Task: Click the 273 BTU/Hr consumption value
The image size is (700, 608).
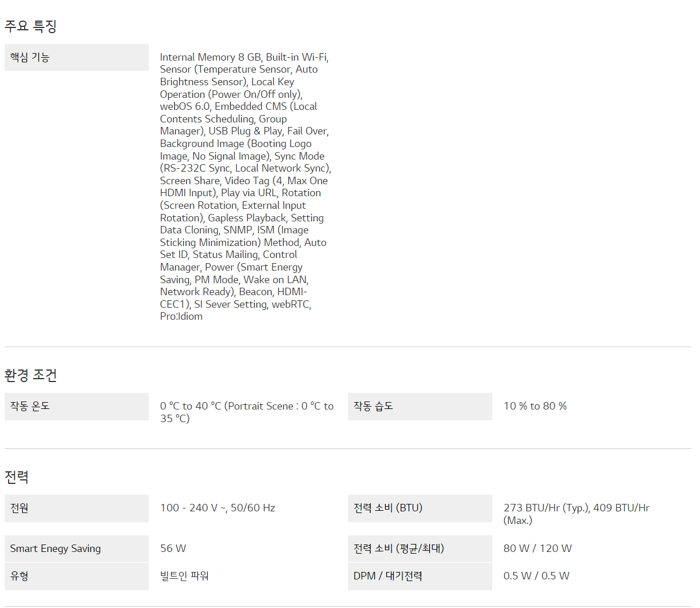Action: tap(576, 514)
